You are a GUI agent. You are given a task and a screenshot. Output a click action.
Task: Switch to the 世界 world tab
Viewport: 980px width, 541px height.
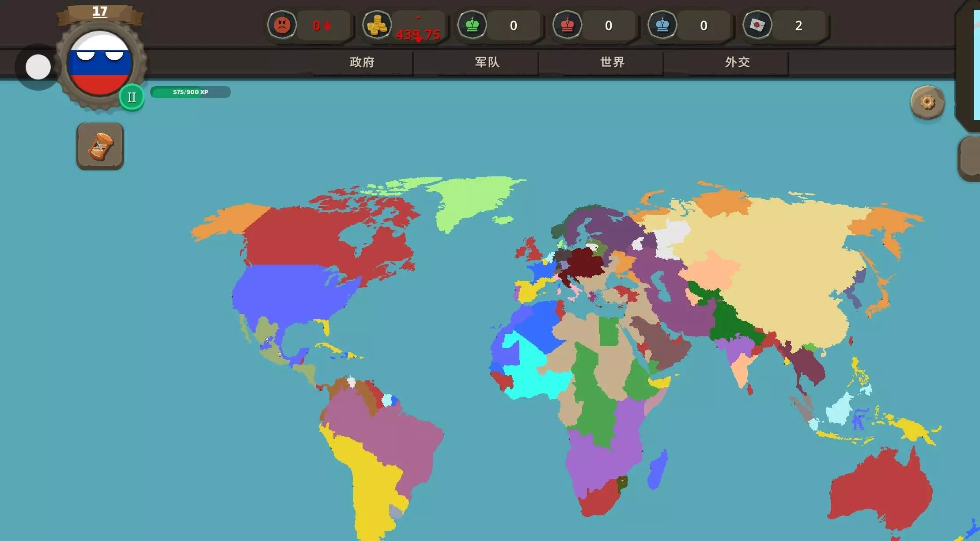click(612, 62)
